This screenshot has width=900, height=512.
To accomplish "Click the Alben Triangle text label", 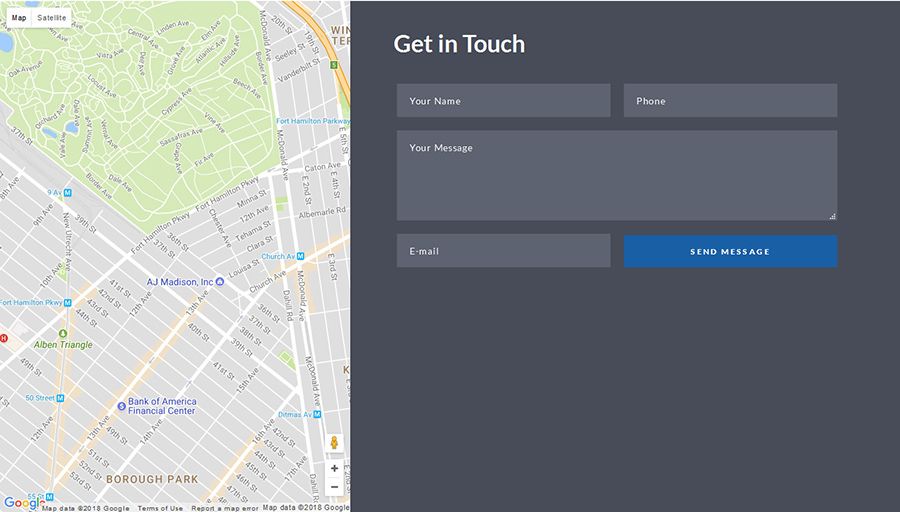I will tap(63, 345).
